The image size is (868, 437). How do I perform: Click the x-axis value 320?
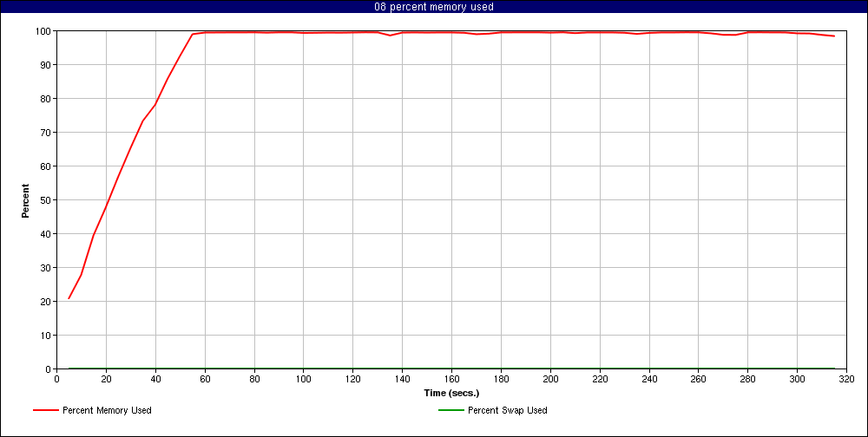coord(846,379)
